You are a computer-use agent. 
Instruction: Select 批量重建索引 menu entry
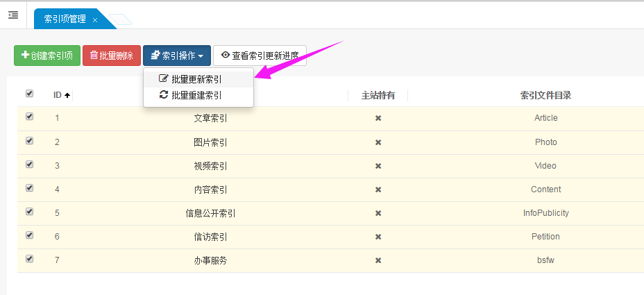(197, 95)
